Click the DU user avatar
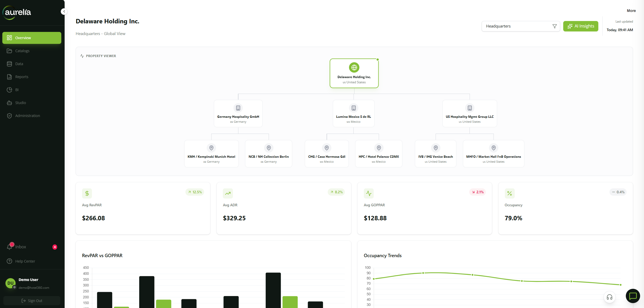 [10, 283]
